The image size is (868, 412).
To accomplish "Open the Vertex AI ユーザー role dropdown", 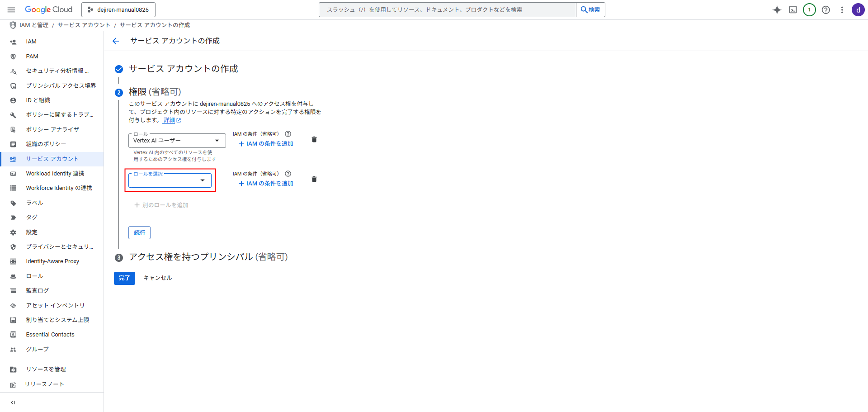I will [x=177, y=141].
